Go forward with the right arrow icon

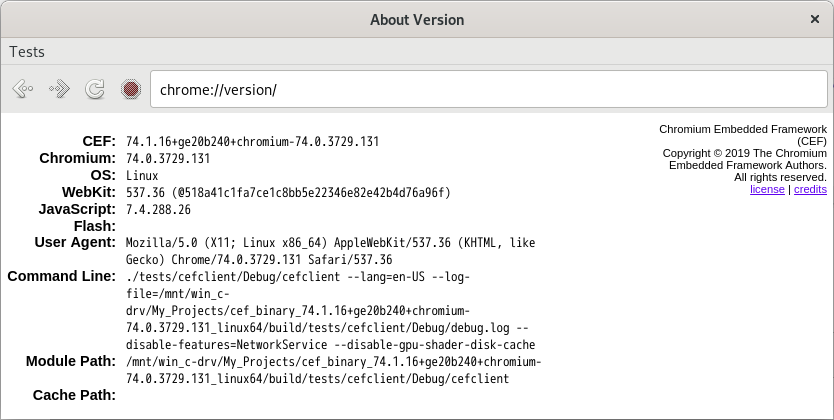coord(59,89)
